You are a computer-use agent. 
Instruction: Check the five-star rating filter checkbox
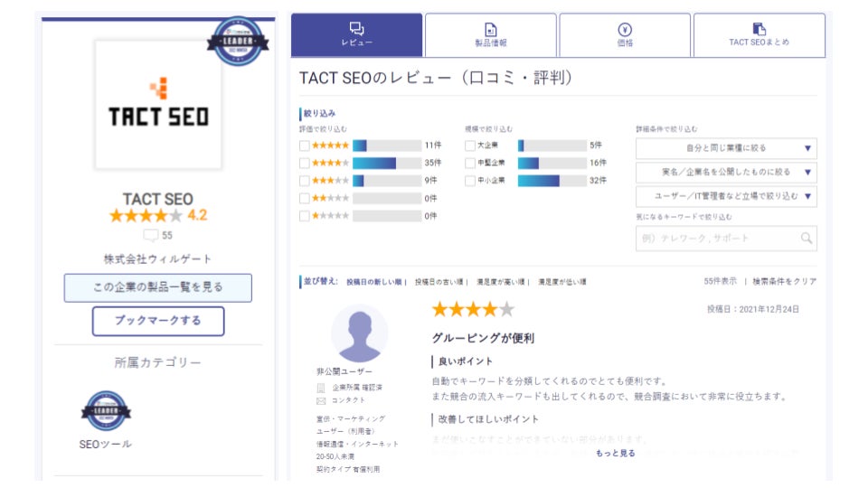(x=305, y=145)
